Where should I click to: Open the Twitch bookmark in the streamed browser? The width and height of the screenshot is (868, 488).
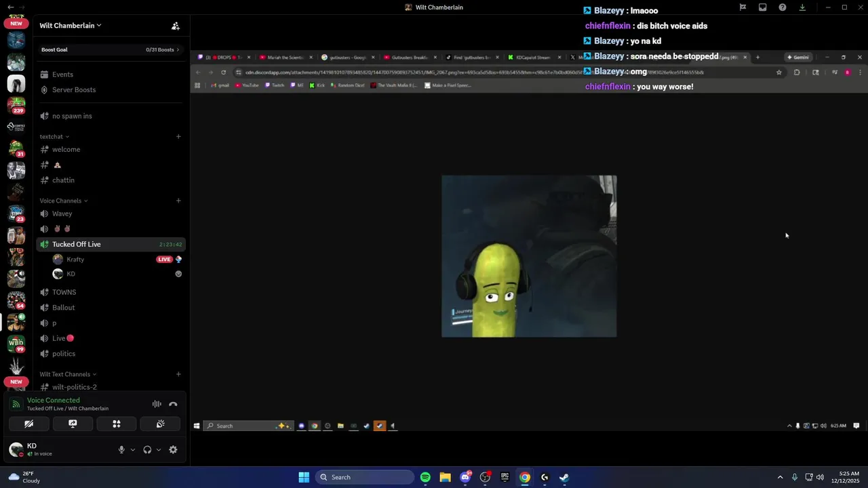275,85
